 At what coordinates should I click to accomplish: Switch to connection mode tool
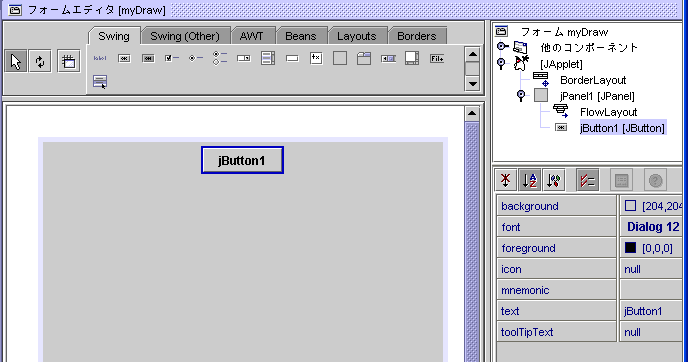(x=40, y=61)
